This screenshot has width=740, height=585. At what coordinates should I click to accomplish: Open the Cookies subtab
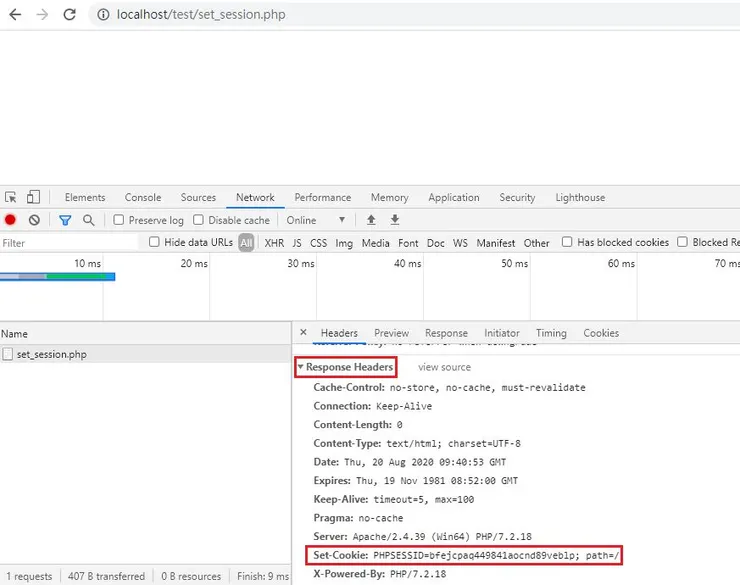(601, 333)
